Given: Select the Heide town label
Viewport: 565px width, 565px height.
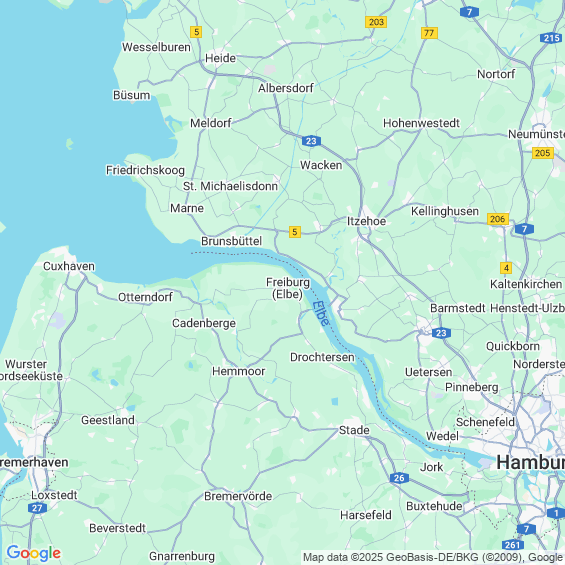Looking at the screenshot, I should tap(220, 58).
